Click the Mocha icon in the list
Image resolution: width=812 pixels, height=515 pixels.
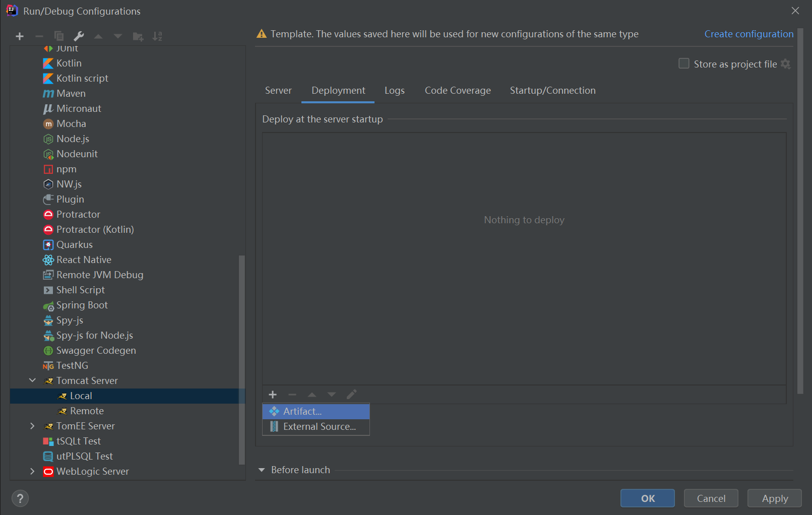48,124
